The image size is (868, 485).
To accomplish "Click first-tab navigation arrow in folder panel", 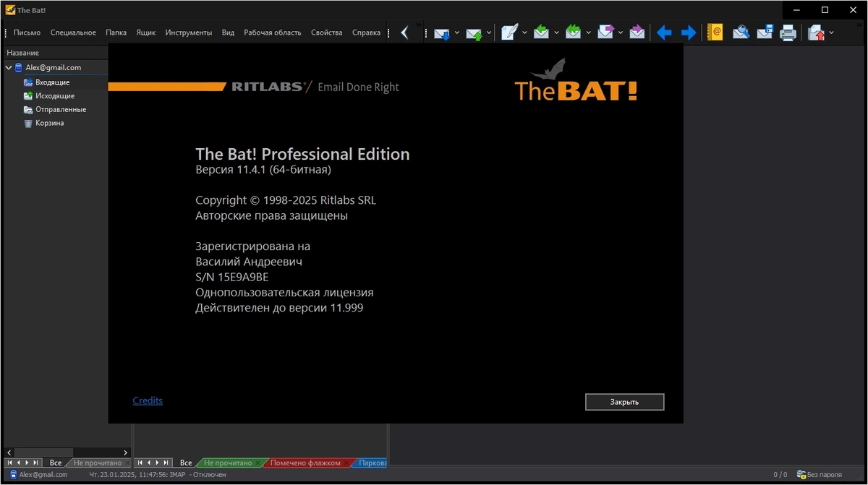I will (x=9, y=463).
